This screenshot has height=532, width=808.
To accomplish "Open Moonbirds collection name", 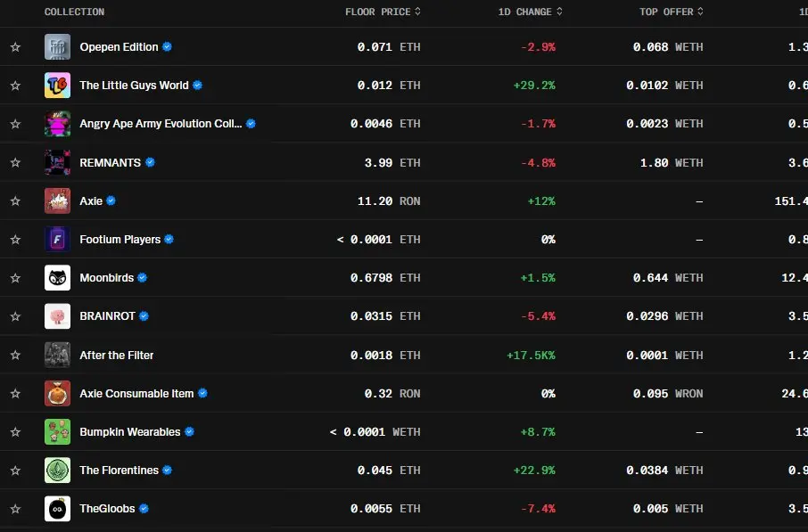I will [107, 278].
